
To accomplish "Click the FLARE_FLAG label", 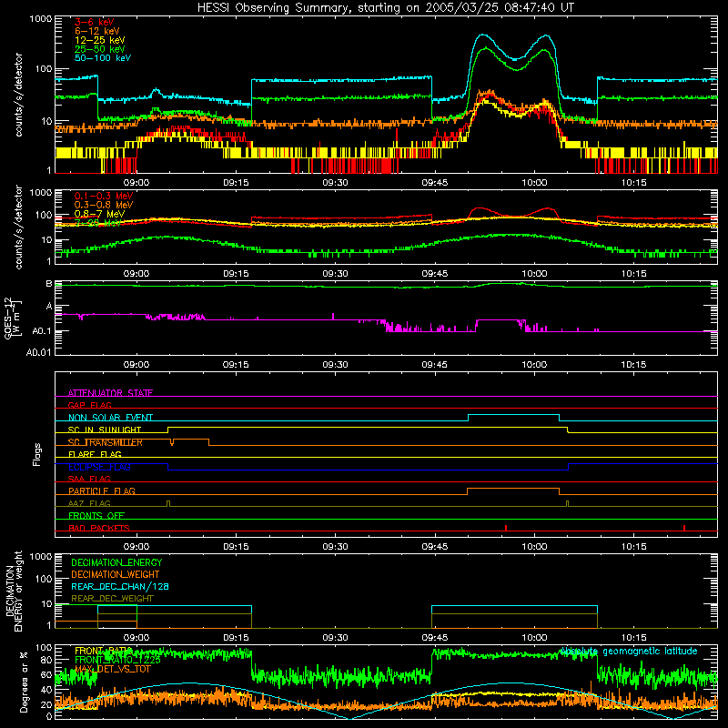I will tap(95, 454).
